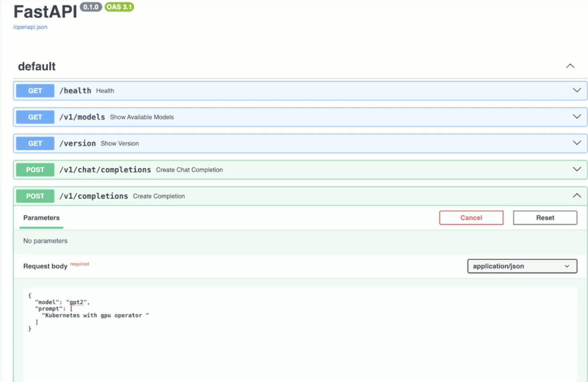The width and height of the screenshot is (588, 382).
Task: Click the GET badge for /health
Action: coord(35,91)
